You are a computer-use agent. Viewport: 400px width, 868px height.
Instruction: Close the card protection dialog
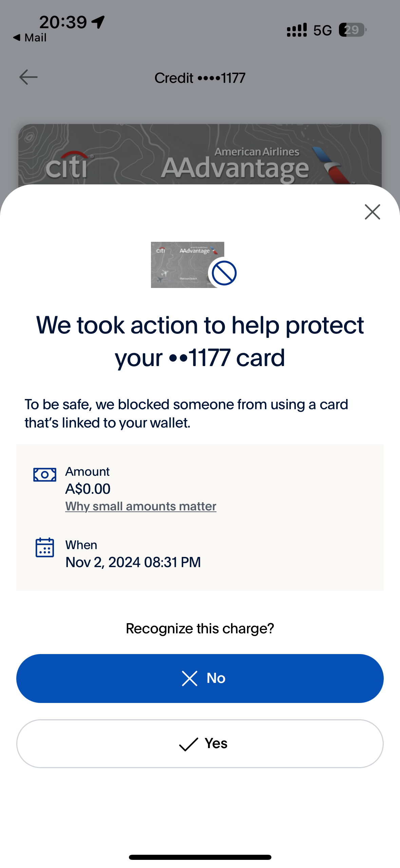[372, 212]
